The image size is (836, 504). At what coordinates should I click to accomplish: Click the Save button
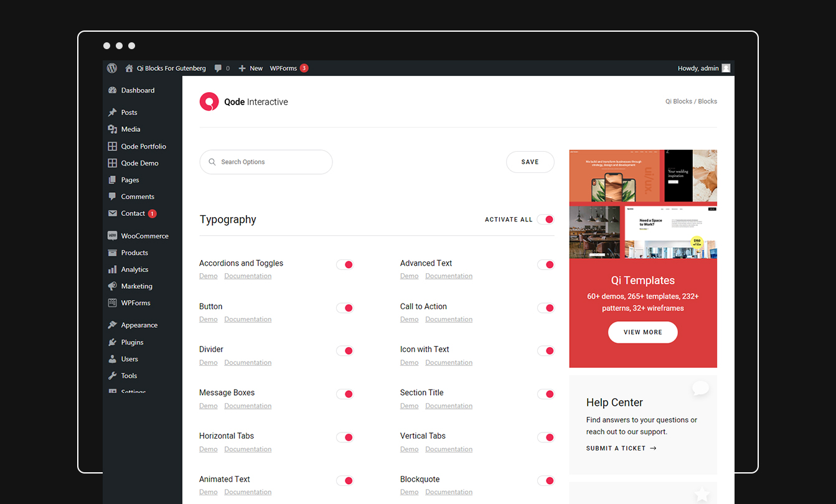point(530,162)
